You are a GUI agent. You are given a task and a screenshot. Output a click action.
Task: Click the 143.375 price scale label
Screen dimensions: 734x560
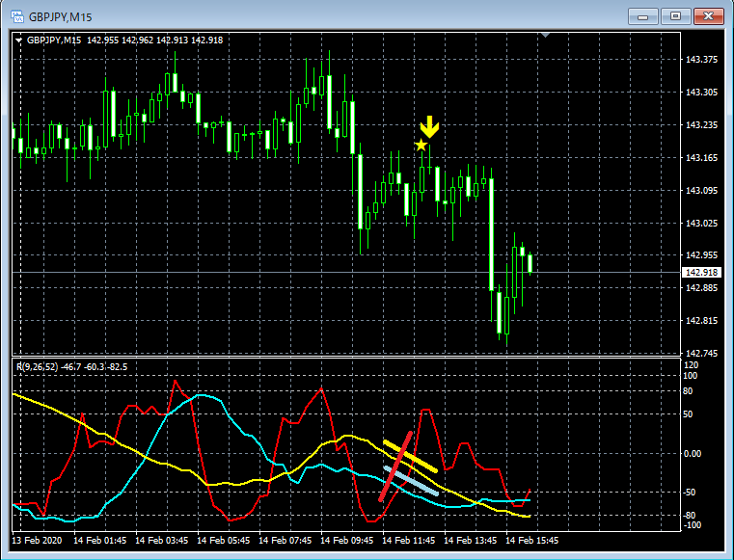(701, 60)
